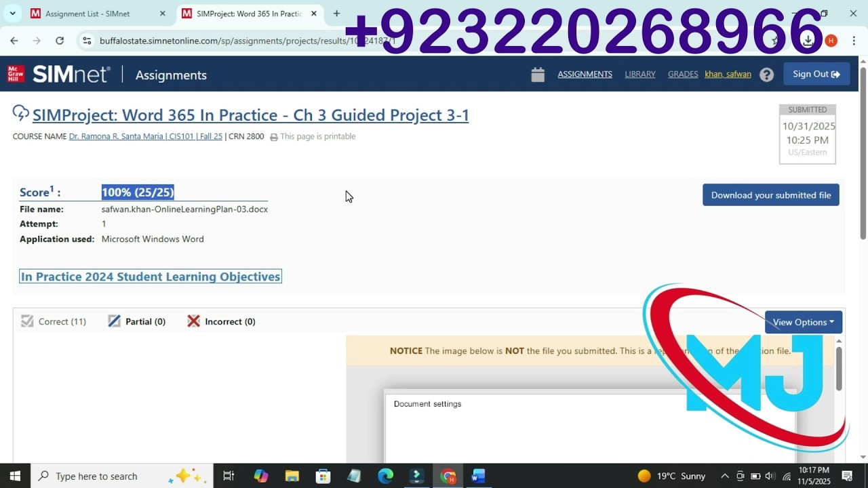The image size is (868, 488).
Task: Open Microsoft Edge from taskbar
Action: pyautogui.click(x=385, y=476)
